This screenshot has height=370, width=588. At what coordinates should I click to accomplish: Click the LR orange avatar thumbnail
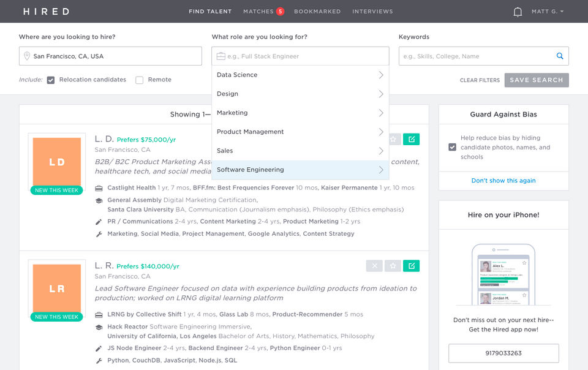tap(57, 289)
